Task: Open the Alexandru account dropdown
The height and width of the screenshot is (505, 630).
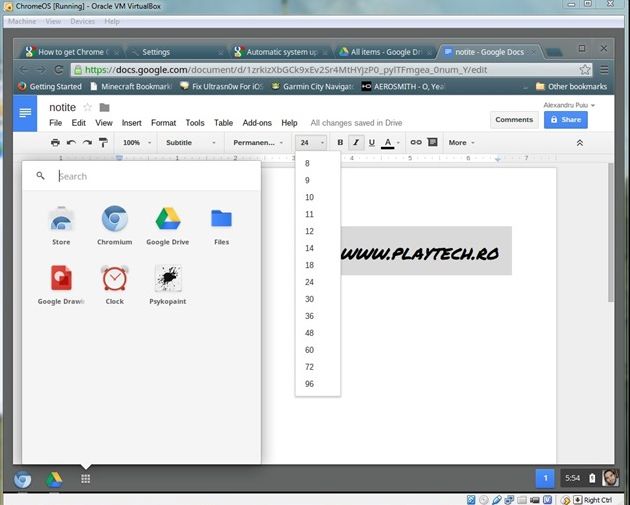Action: (x=569, y=105)
